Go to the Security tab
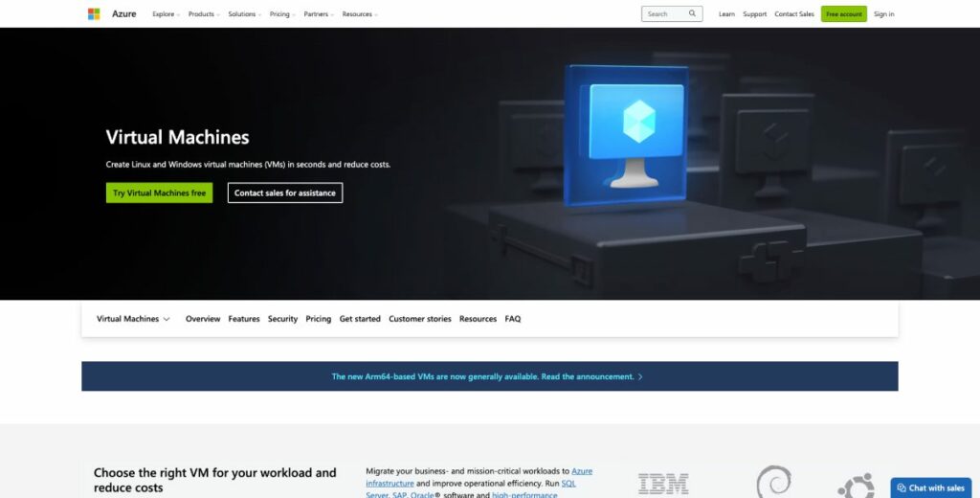980x498 pixels. [282, 319]
